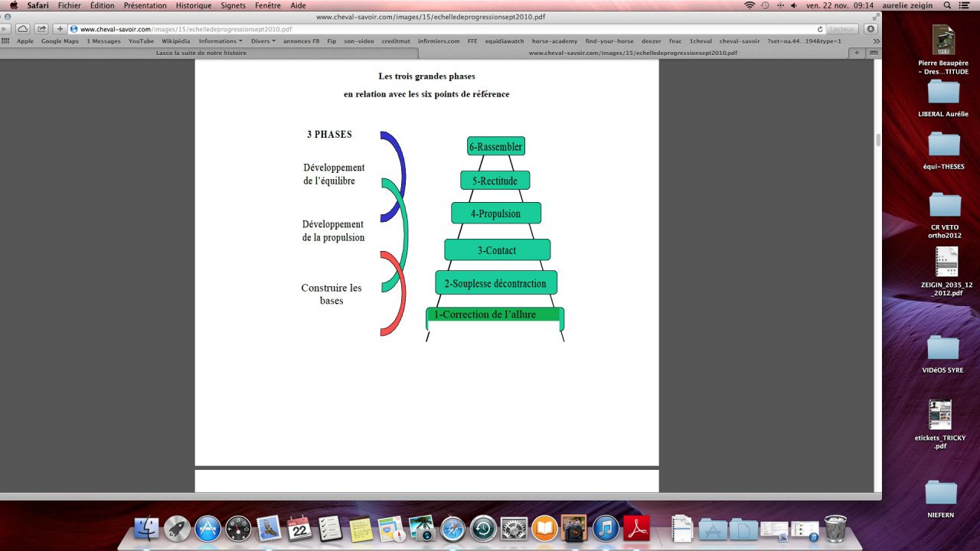Screen dimensions: 980x551
Task: Switch to the 'Lasco la suite de notre histoire' tab
Action: [201, 53]
